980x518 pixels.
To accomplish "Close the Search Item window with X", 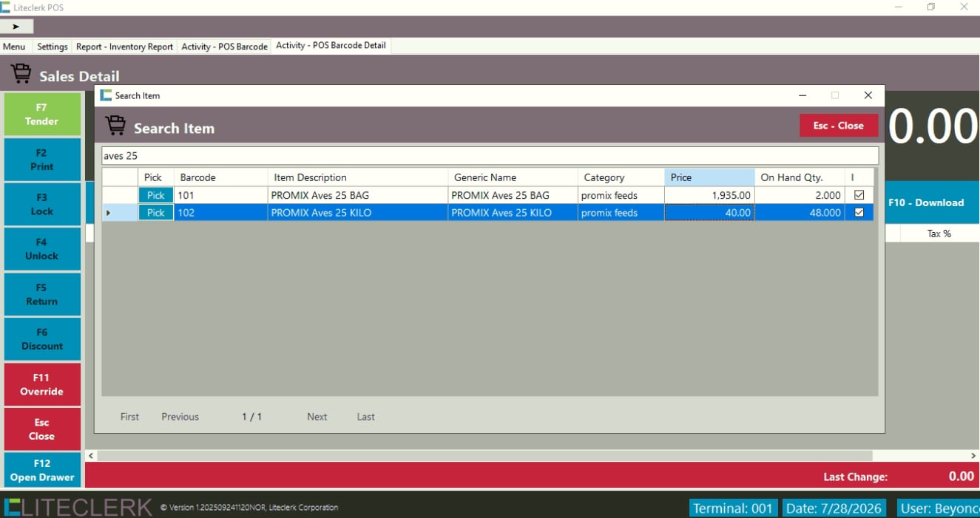I will pyautogui.click(x=868, y=95).
